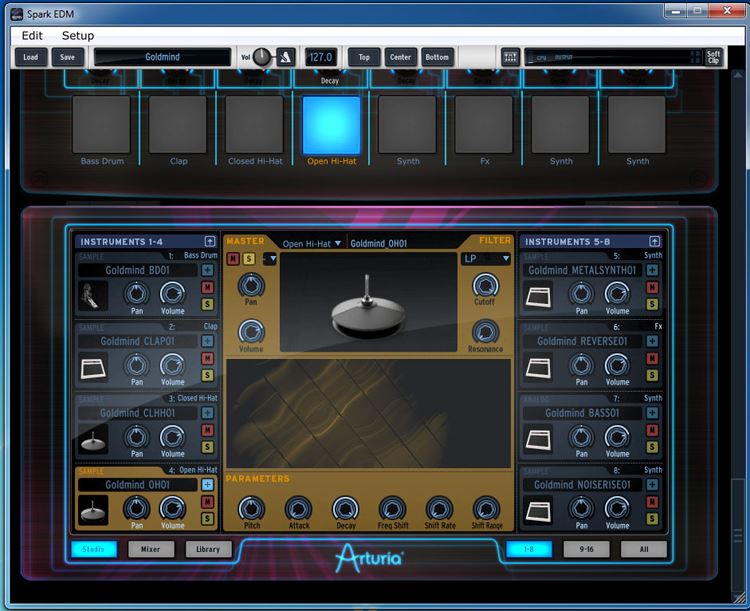Solo the Closed Hi-Hat instrument
Viewport: 750px width, 611px height.
coord(207,447)
